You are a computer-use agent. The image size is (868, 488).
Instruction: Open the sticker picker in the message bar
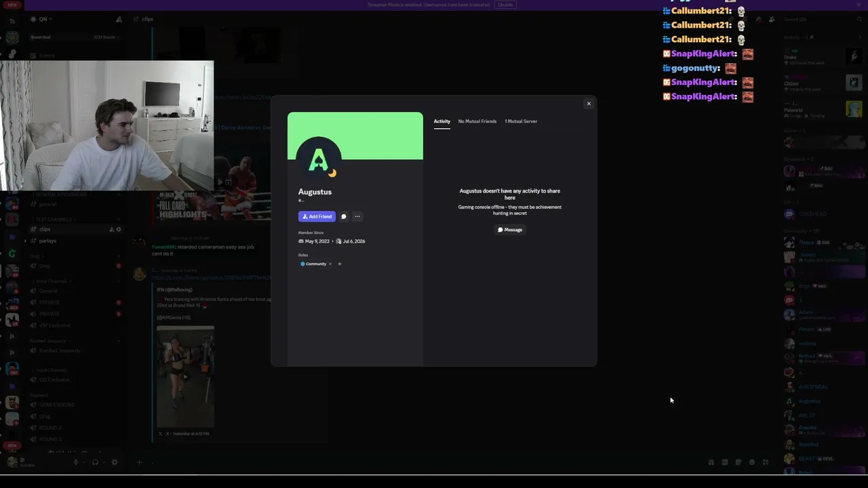click(x=738, y=462)
